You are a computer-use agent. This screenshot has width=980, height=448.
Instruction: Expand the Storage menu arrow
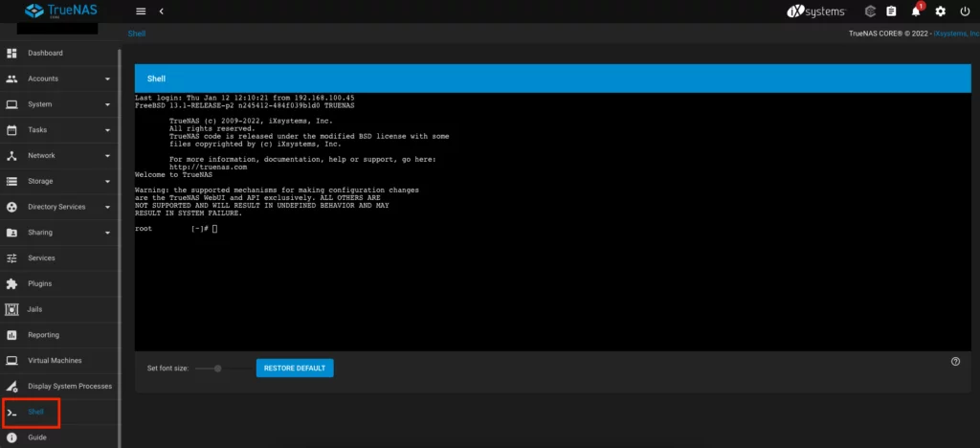pyautogui.click(x=107, y=181)
